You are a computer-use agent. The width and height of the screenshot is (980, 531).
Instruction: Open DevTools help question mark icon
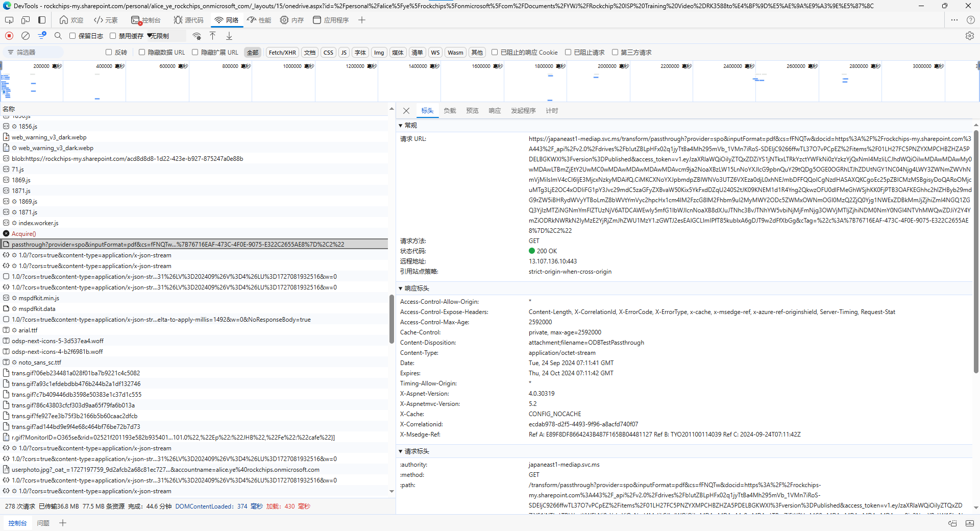971,20
